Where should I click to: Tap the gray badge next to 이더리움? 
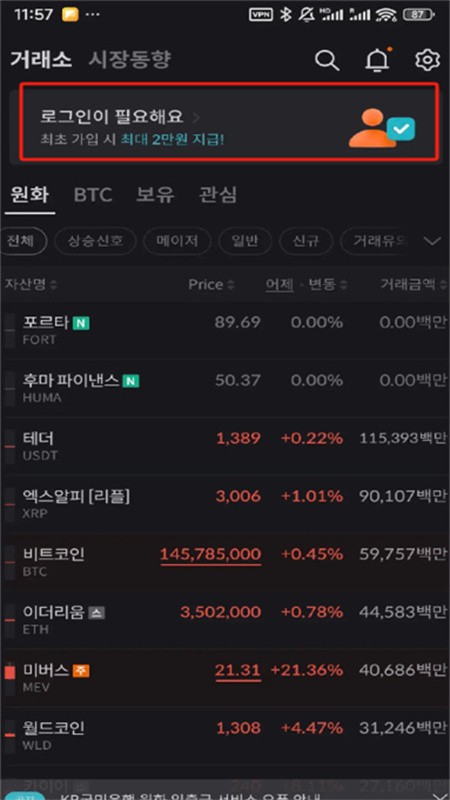(96, 613)
